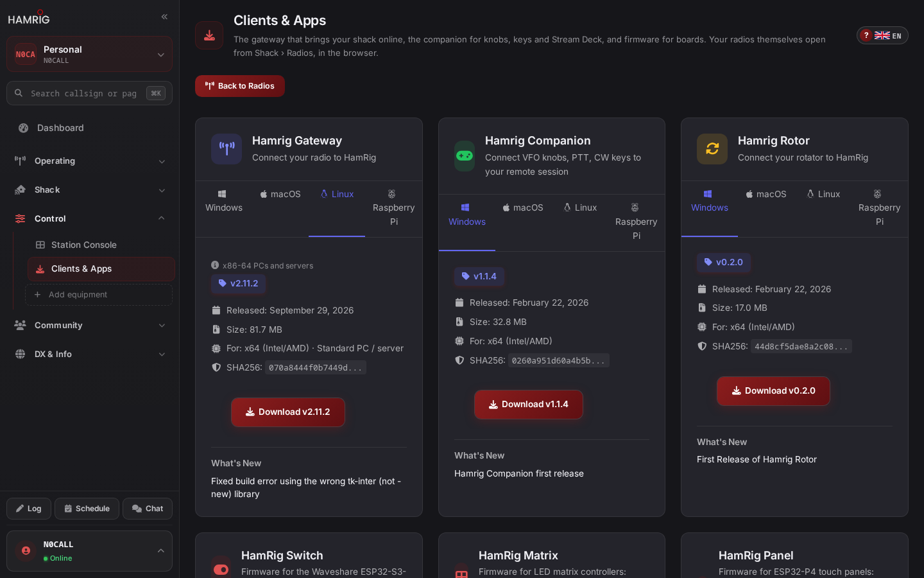Image resolution: width=924 pixels, height=578 pixels.
Task: Click the Hamrig Rotor rotate icon
Action: (x=712, y=149)
